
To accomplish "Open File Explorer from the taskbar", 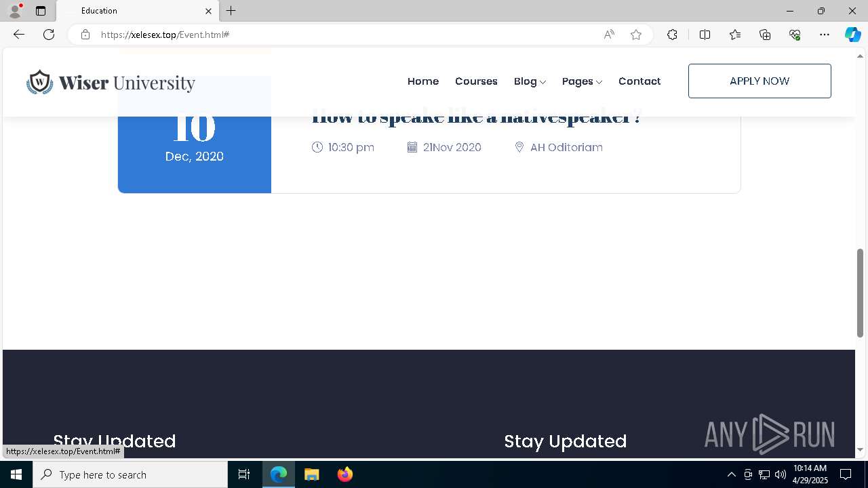I will tap(311, 474).
